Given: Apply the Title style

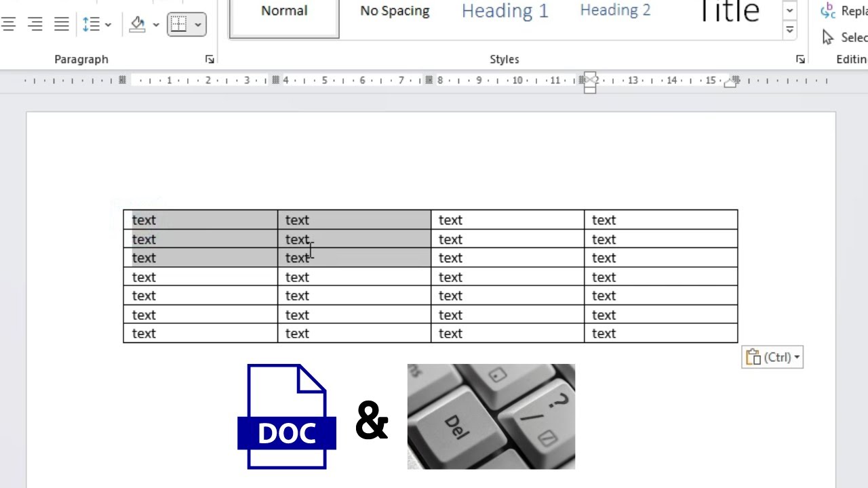Looking at the screenshot, I should tap(729, 14).
